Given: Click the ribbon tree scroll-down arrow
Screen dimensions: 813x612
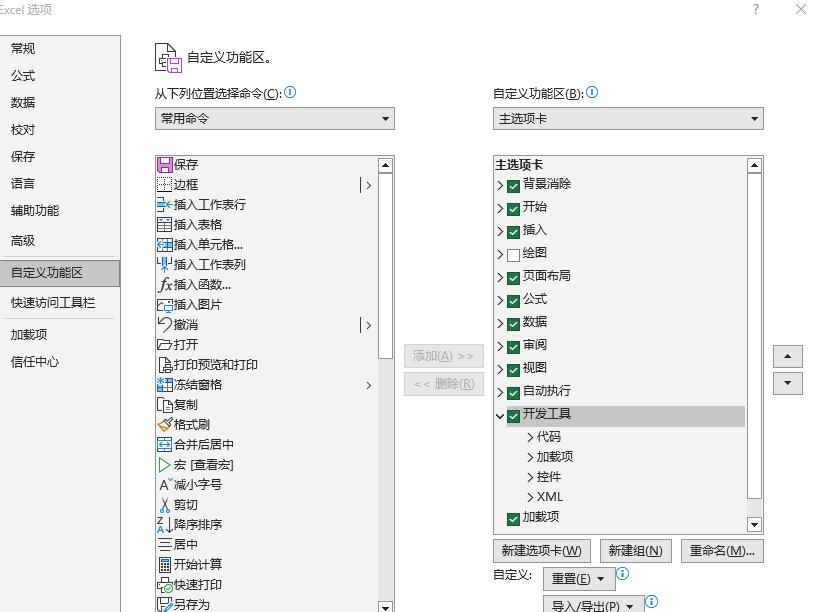Looking at the screenshot, I should (754, 525).
